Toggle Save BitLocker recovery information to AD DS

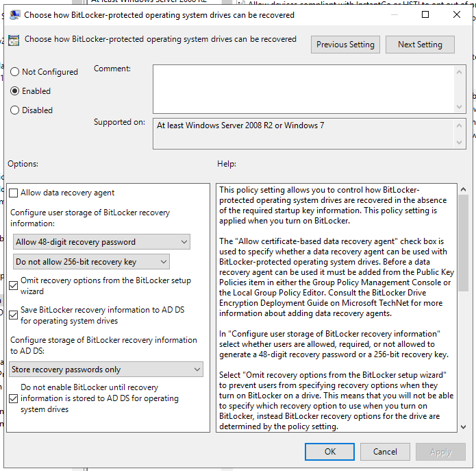(x=14, y=315)
